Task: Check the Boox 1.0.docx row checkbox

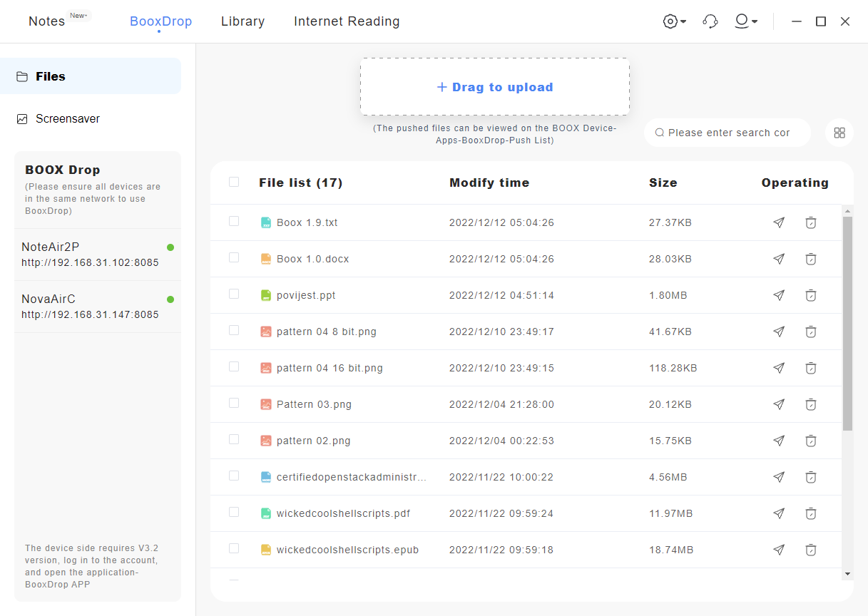Action: 234,257
